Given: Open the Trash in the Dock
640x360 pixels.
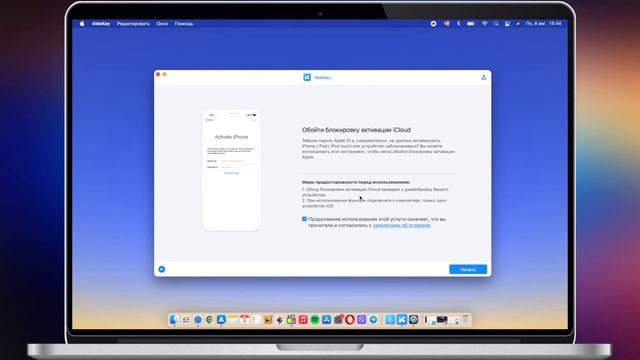Looking at the screenshot, I should click(x=465, y=320).
